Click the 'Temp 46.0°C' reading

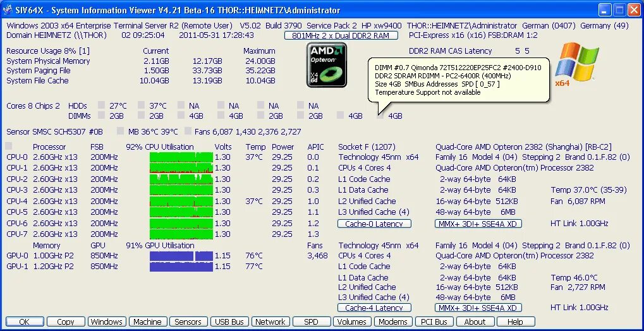click(x=574, y=277)
